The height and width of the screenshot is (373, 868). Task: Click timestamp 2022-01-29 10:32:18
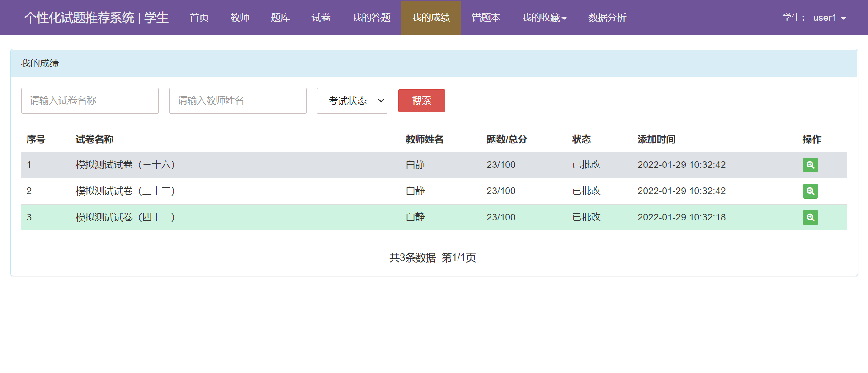(681, 217)
